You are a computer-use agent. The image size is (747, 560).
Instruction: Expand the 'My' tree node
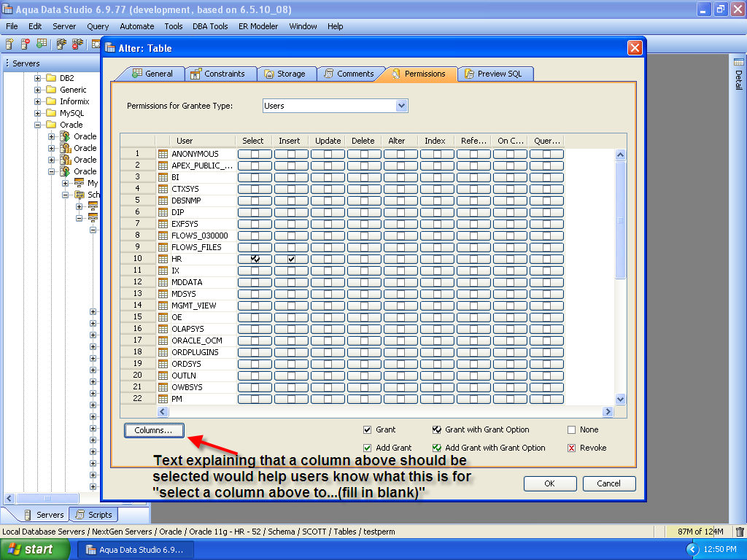click(65, 183)
